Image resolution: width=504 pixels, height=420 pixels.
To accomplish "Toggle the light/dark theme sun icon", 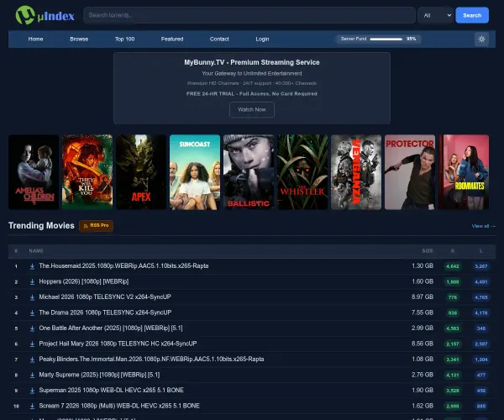I will coord(481,39).
